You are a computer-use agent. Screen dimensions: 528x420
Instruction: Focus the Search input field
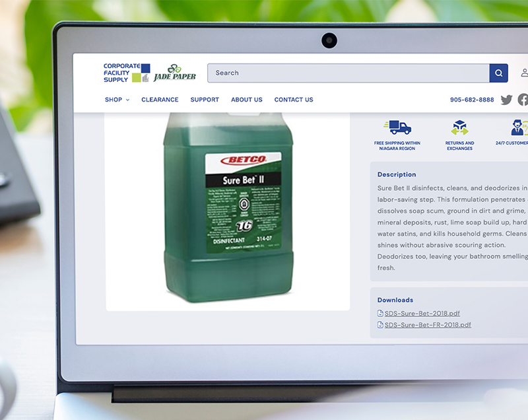(348, 73)
